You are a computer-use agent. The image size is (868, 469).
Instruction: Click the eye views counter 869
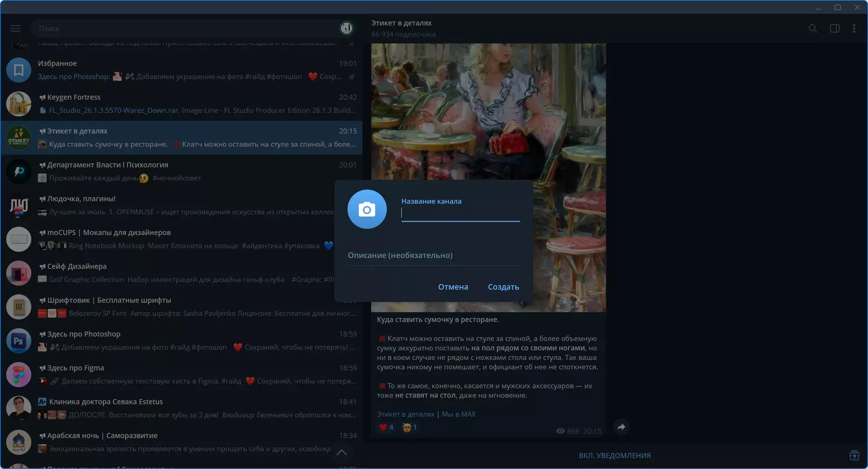click(x=567, y=431)
